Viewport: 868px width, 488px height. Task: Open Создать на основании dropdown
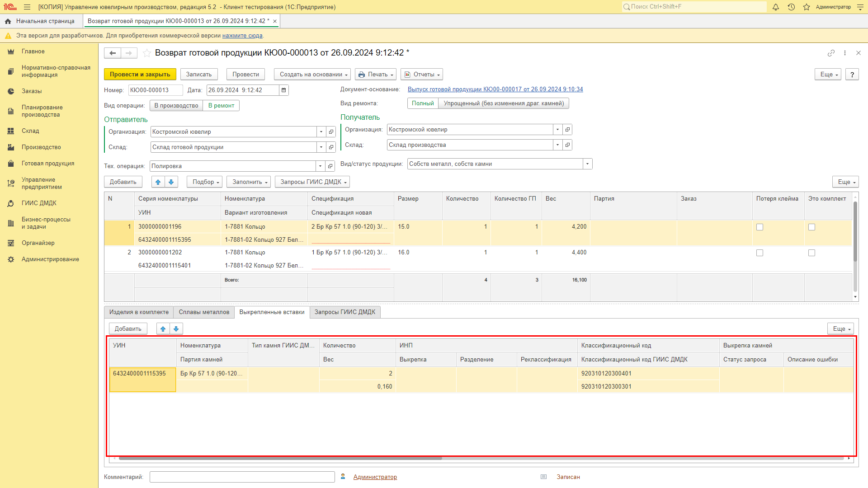[313, 75]
